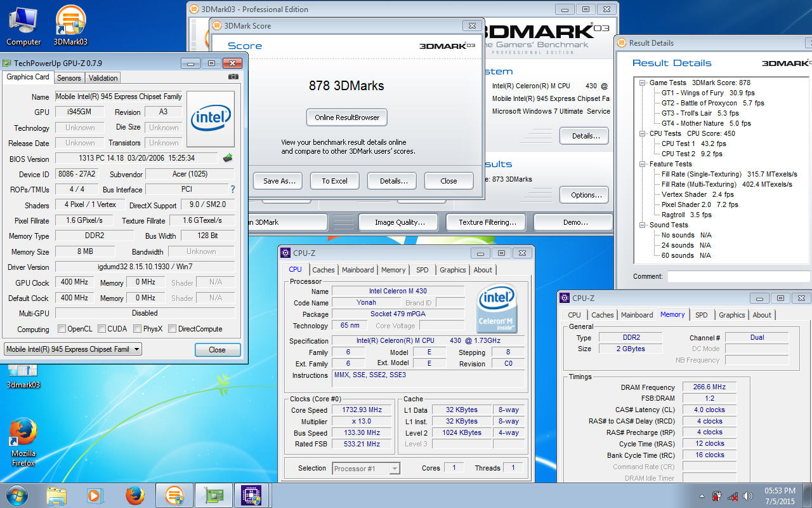Click Close in the 3DMark Score dialog

[x=449, y=181]
